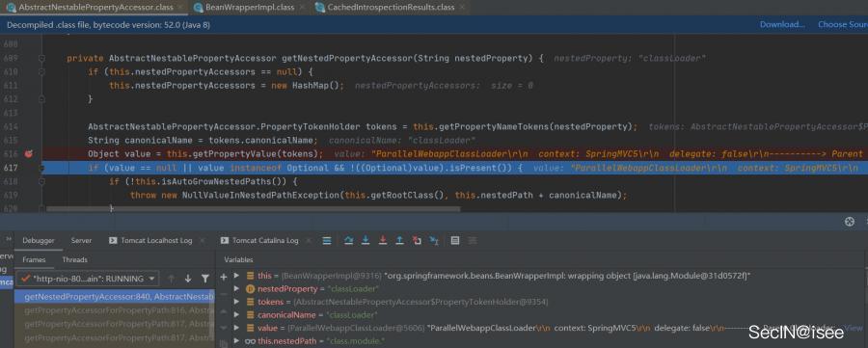This screenshot has height=348, width=868.
Task: Expand the nestedProperty variable node
Action: click(237, 289)
